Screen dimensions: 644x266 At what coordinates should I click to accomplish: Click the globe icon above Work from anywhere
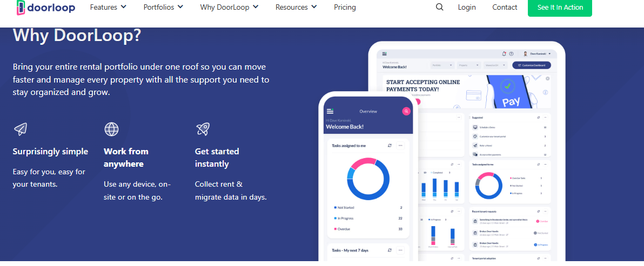[111, 129]
